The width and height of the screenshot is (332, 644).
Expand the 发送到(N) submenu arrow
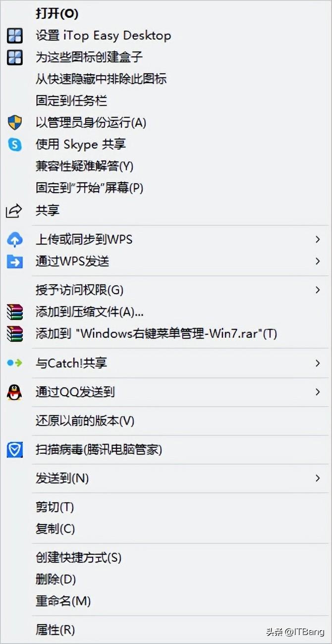tap(318, 479)
